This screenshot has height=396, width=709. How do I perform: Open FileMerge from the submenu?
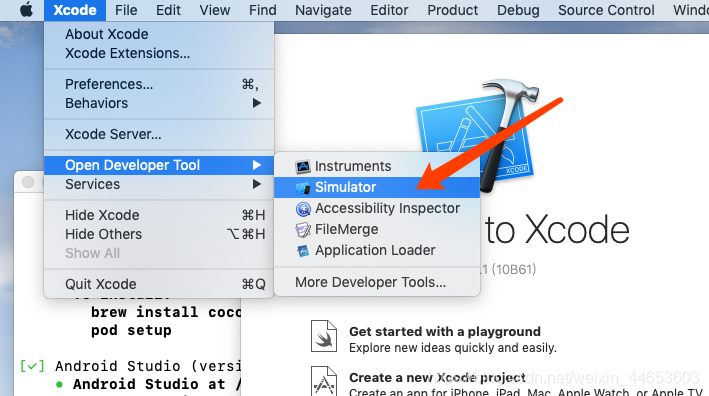pyautogui.click(x=377, y=229)
